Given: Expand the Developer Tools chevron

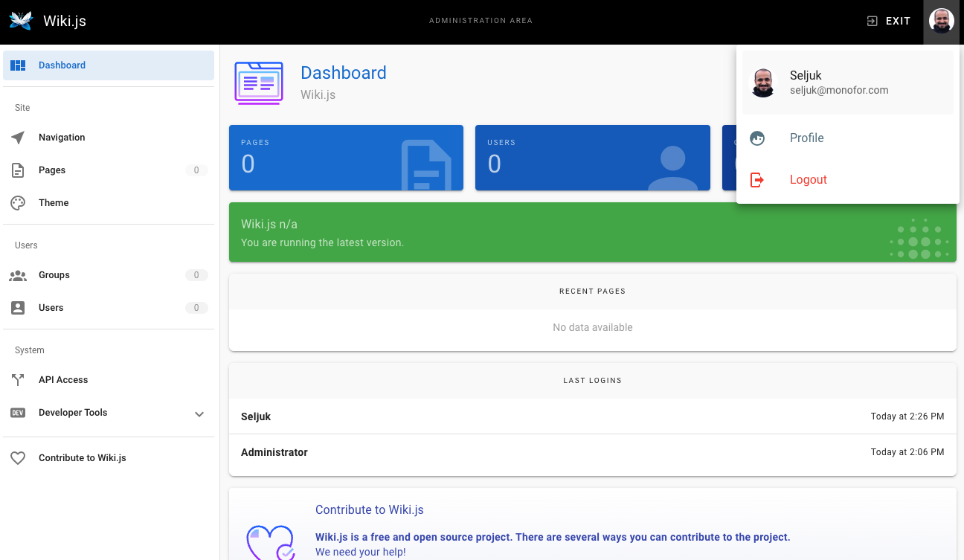Looking at the screenshot, I should [x=199, y=413].
